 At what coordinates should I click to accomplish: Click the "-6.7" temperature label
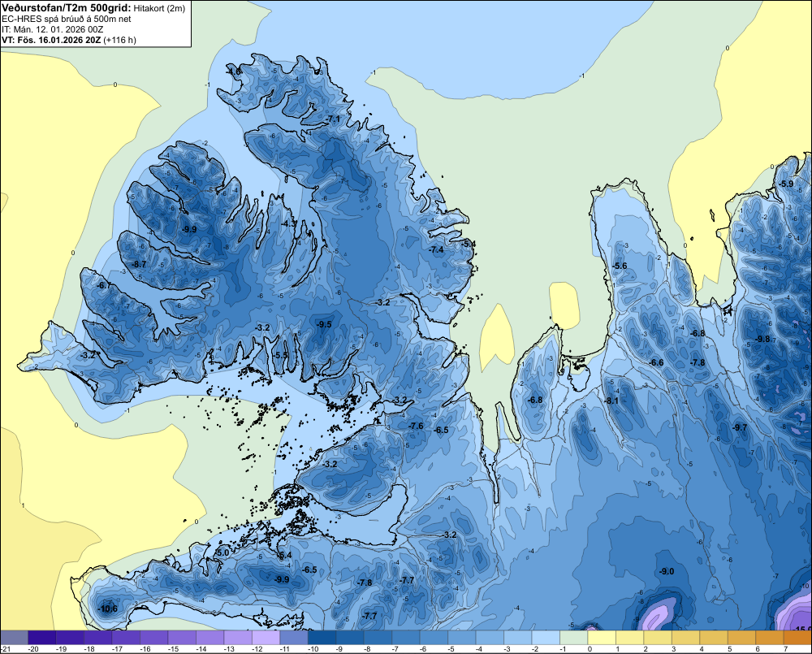pos(104,285)
